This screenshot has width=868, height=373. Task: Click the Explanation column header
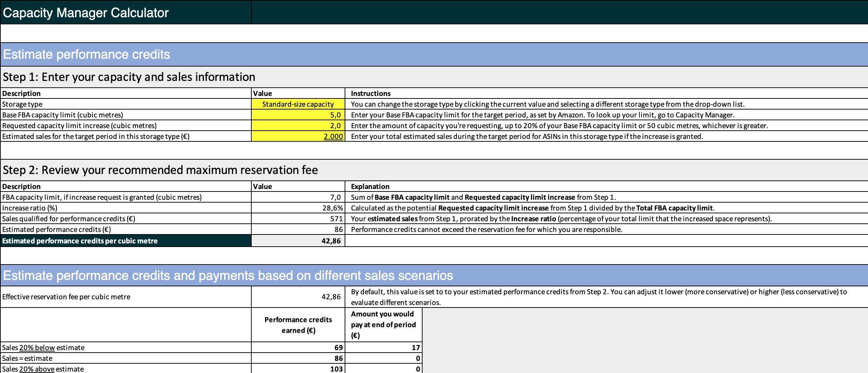click(370, 186)
